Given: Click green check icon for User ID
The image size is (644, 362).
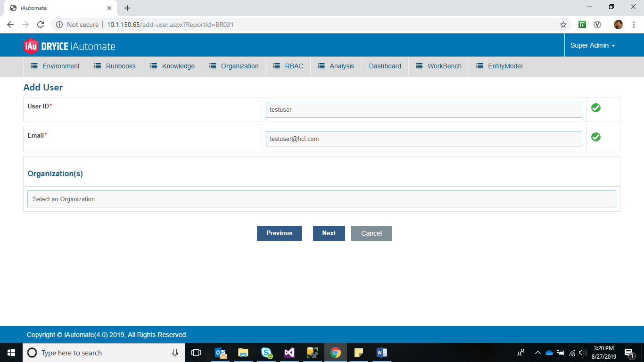Looking at the screenshot, I should click(596, 108).
